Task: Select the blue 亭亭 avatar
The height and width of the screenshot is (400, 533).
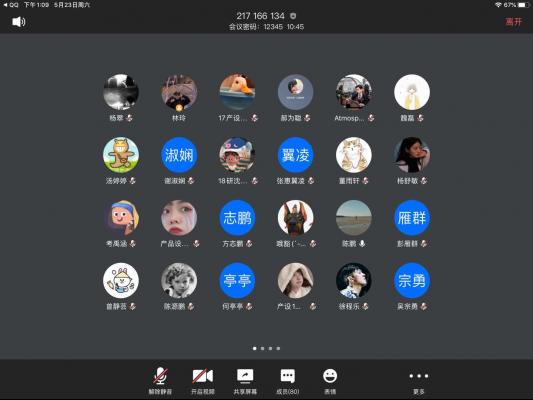Action: (x=237, y=280)
